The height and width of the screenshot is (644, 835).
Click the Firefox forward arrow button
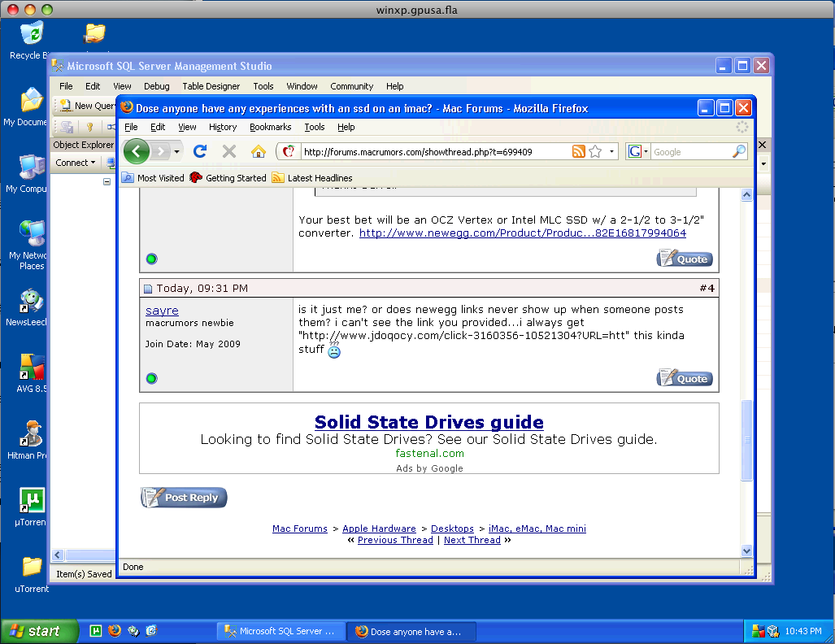159,152
